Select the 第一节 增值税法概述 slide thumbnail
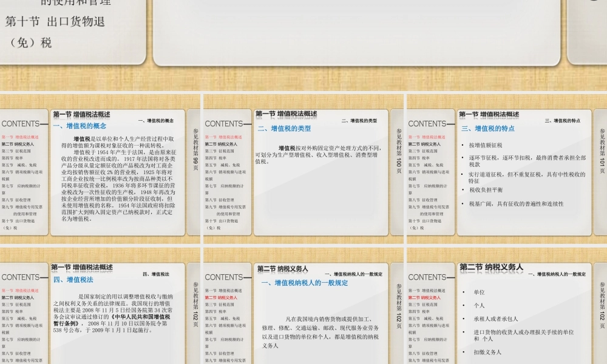The image size is (607, 364). click(x=82, y=113)
